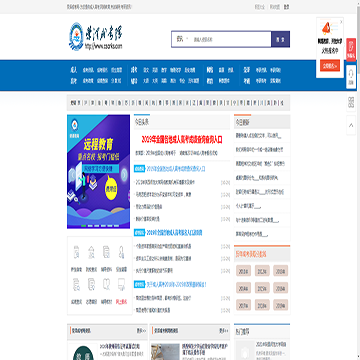Viewport: 360px width, 360px height.
Task: Open the QR code sidebar icon
Action: 351,102
